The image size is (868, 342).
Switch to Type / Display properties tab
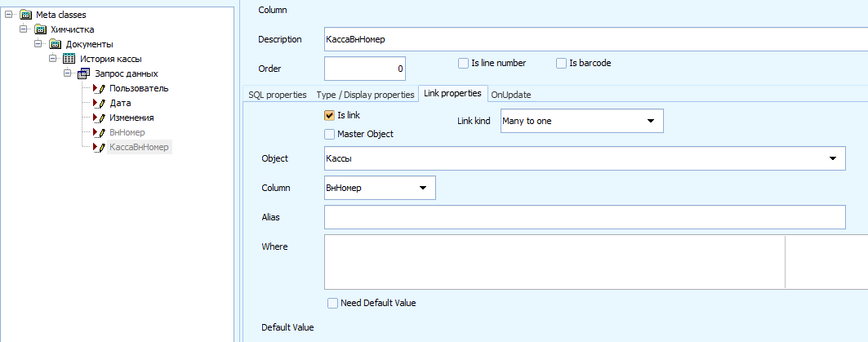pyautogui.click(x=365, y=95)
